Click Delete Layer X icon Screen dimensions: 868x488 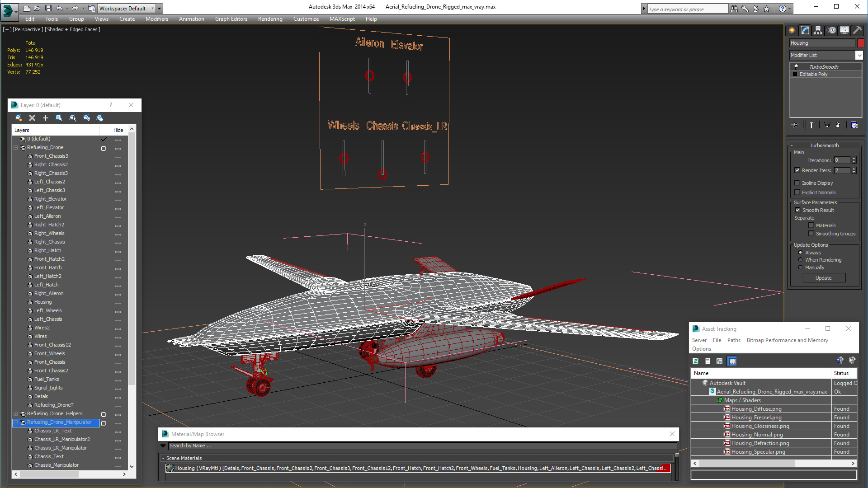pyautogui.click(x=32, y=118)
